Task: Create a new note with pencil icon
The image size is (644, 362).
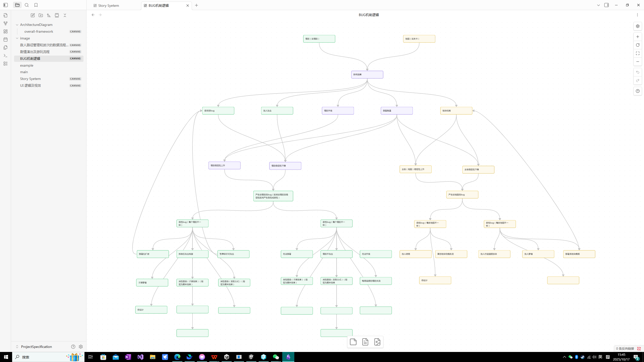Action: coord(33,15)
